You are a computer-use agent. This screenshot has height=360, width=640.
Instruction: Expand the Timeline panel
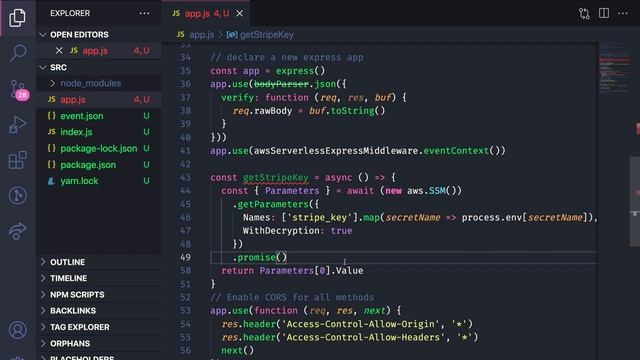tap(99, 278)
